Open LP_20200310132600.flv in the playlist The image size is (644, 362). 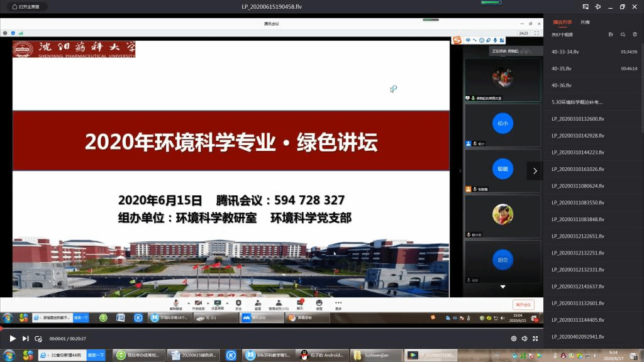[x=577, y=119]
